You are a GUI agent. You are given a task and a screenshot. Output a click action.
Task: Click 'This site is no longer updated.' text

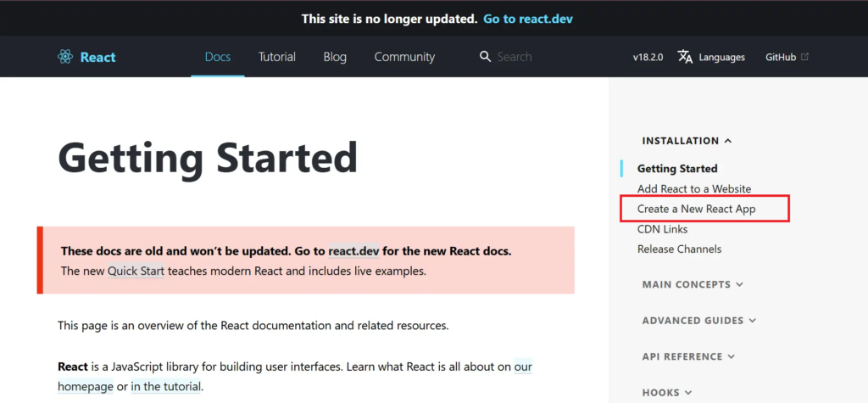[389, 19]
